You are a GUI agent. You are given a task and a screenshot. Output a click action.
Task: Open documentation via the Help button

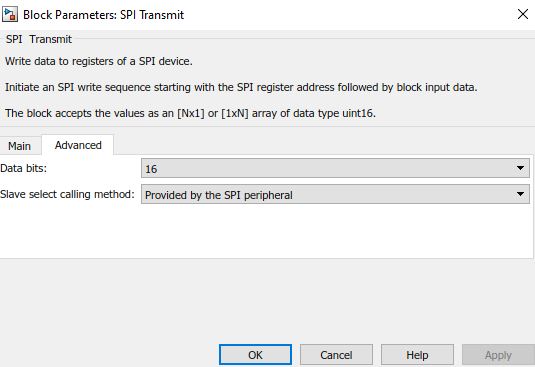click(x=417, y=355)
